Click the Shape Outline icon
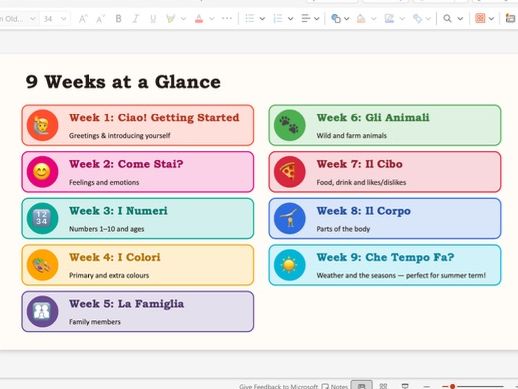This screenshot has height=389, width=518. [x=389, y=19]
